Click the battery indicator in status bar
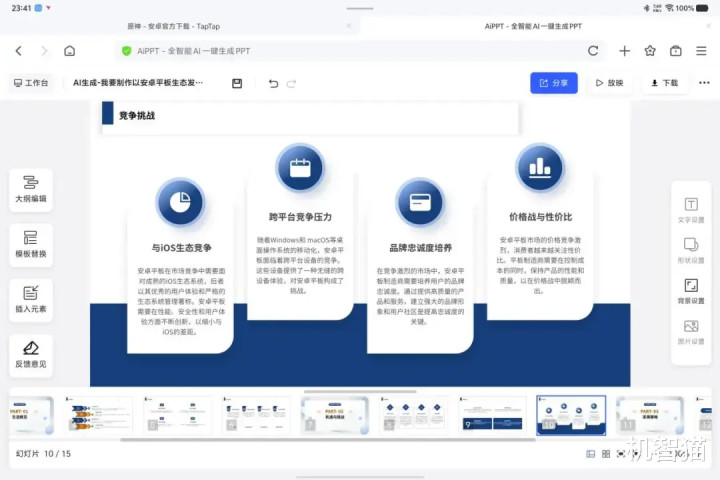Screen dimensions: 720x480 [x=702, y=8]
